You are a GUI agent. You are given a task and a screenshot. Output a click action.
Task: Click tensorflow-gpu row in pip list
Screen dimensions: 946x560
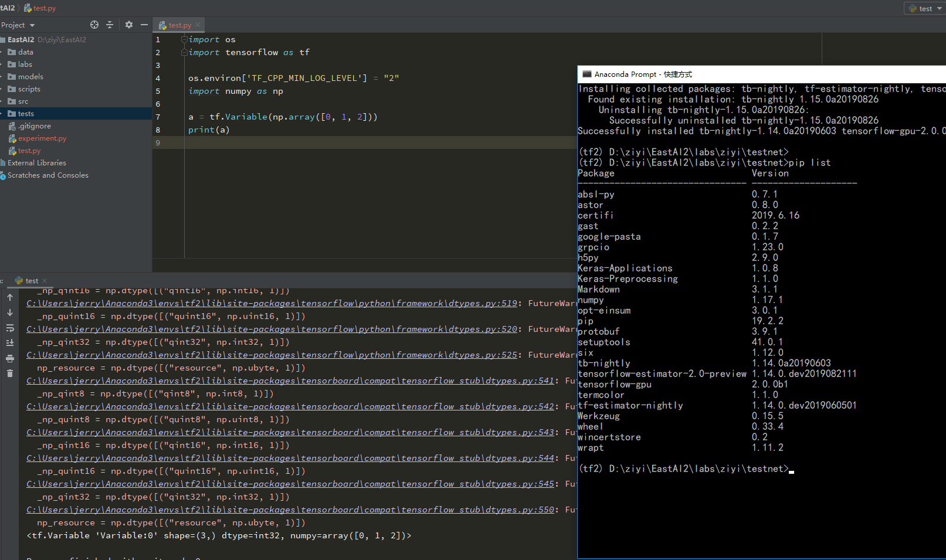683,384
